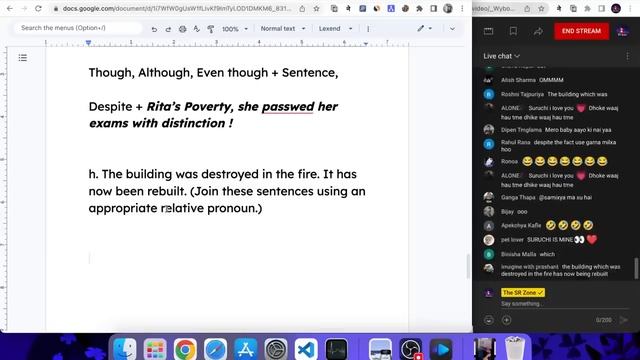640x360 pixels.
Task: Click The SR Zone channel badge
Action: tap(522, 293)
